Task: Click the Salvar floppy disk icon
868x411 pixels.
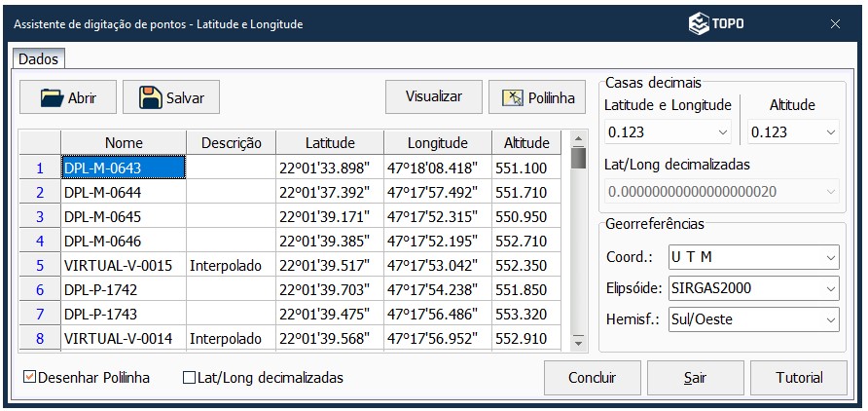Action: pyautogui.click(x=151, y=97)
